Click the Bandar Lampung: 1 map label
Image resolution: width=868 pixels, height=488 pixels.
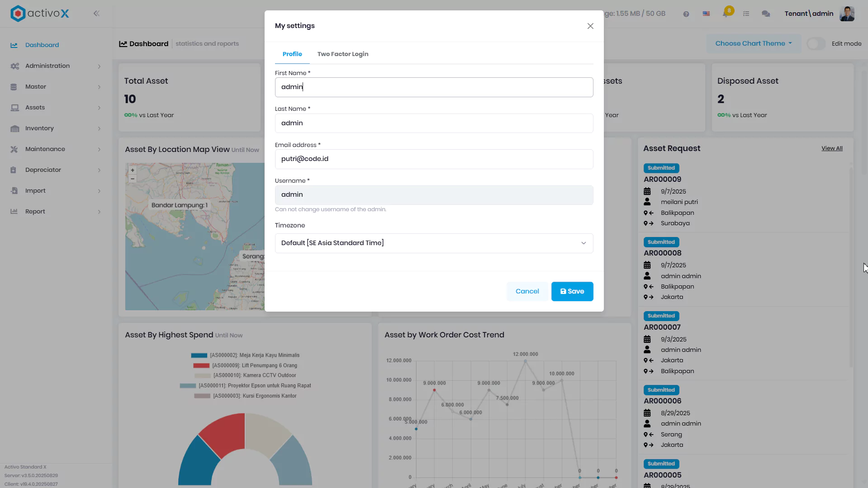(x=180, y=205)
